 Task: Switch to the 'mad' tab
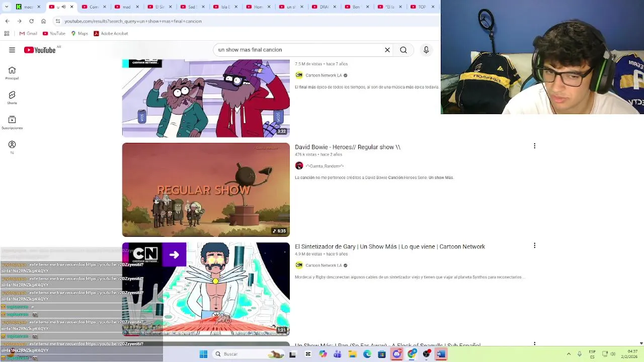click(126, 7)
